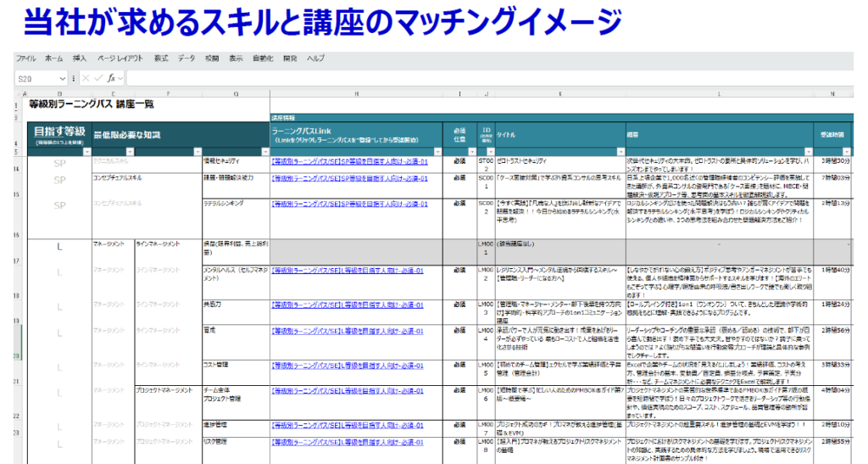This screenshot has height=464, width=868.
Task: Click the Select All corner of the grid
Action: click(19, 94)
